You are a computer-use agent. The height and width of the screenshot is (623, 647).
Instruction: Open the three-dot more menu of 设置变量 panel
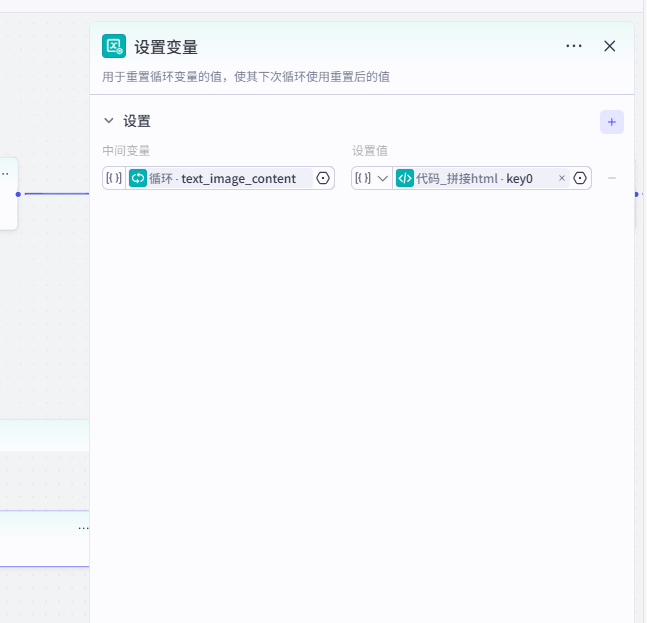pyautogui.click(x=574, y=46)
